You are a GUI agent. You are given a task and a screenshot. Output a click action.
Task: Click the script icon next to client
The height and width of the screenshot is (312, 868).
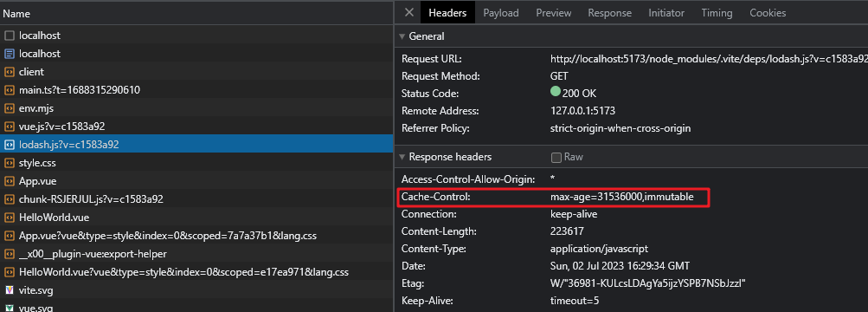pos(10,72)
